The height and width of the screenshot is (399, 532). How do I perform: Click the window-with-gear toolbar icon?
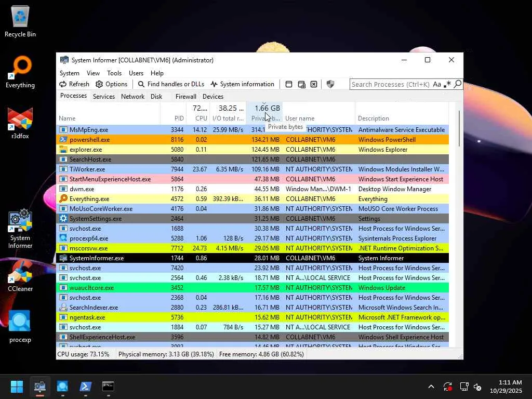point(302,84)
